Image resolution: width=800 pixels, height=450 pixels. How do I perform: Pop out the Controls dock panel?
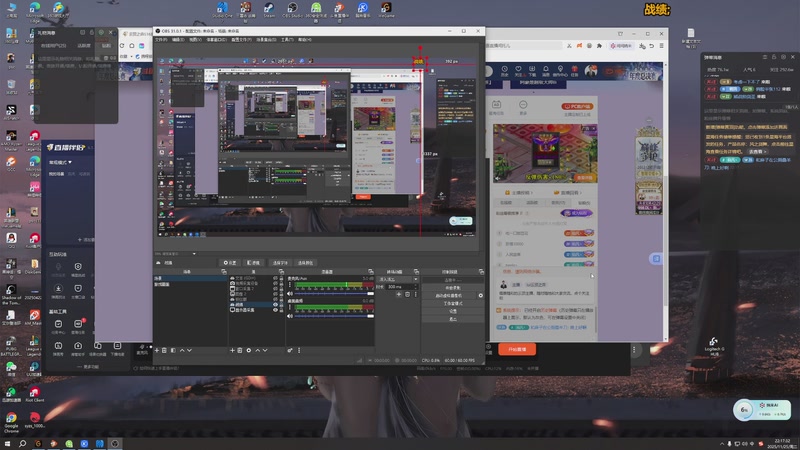tap(481, 272)
